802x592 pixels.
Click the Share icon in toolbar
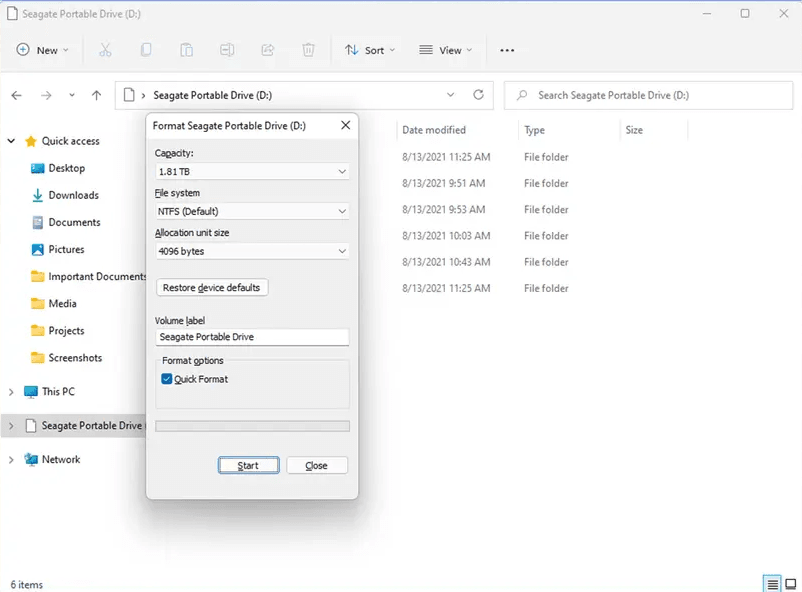click(268, 50)
